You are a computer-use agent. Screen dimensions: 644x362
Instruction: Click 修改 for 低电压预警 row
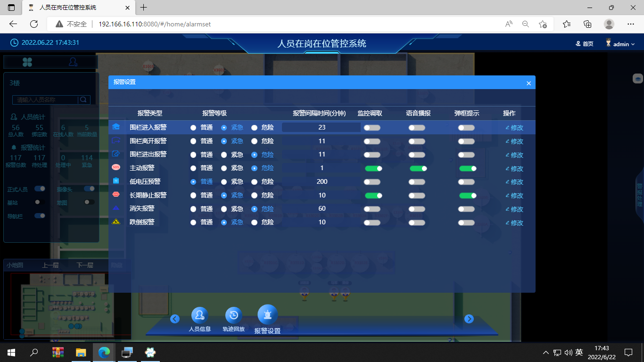[x=514, y=182]
